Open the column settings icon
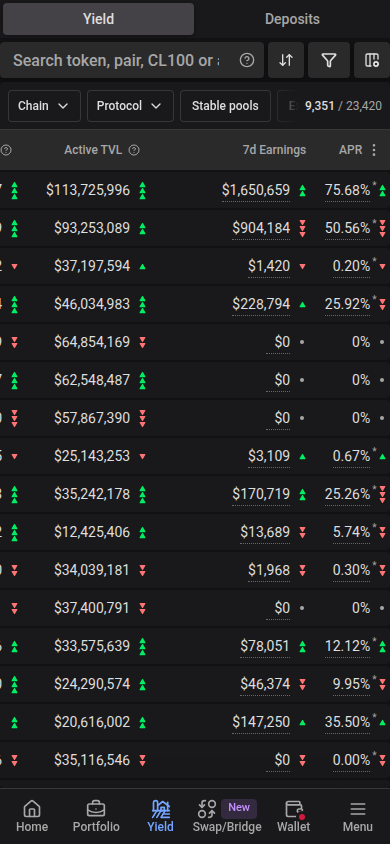390x844 pixels. [x=372, y=60]
